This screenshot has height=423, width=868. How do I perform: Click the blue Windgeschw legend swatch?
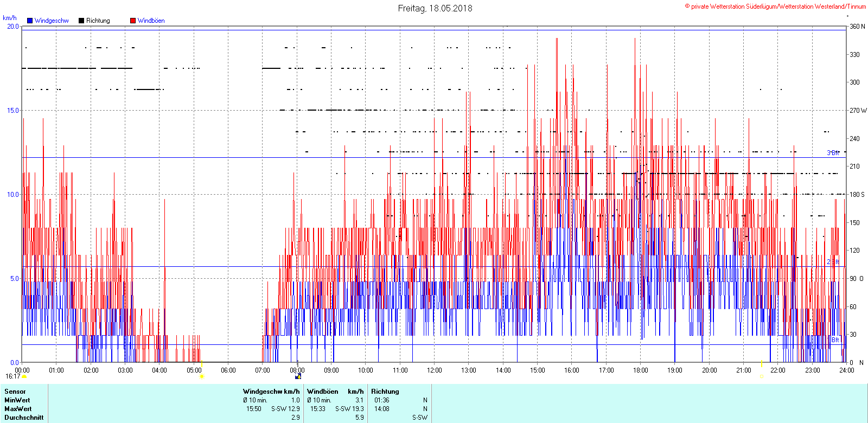coord(30,21)
